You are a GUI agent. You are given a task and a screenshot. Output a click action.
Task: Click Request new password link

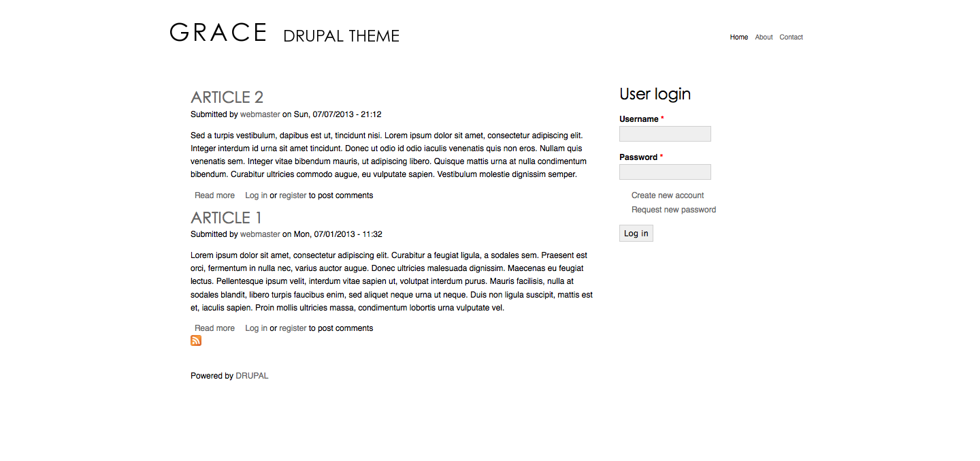(674, 210)
